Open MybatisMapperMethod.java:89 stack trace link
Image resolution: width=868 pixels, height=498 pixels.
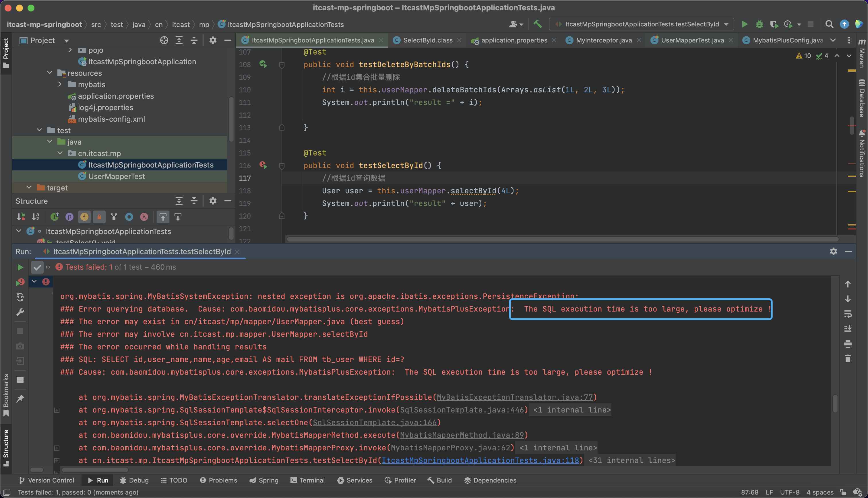click(462, 435)
